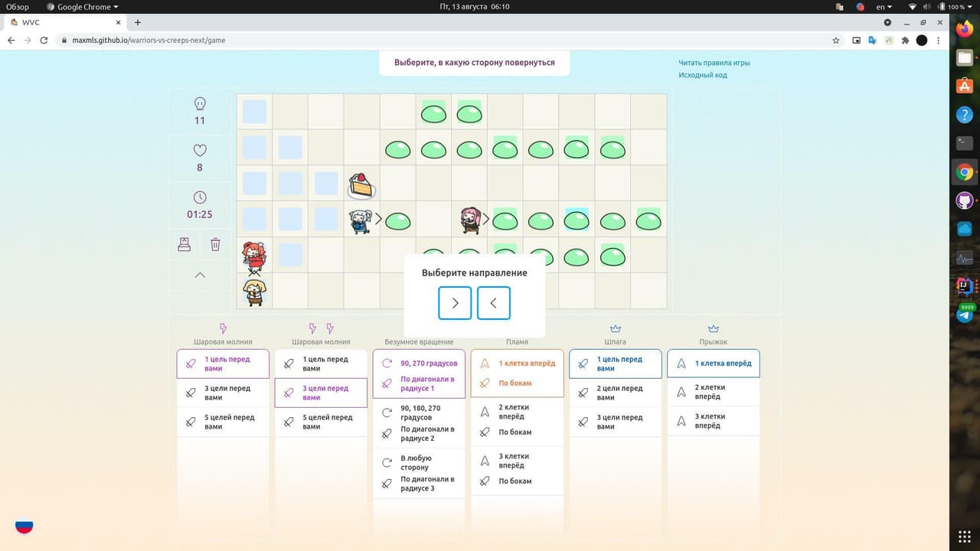Click the trash can icon in side panel

point(215,244)
